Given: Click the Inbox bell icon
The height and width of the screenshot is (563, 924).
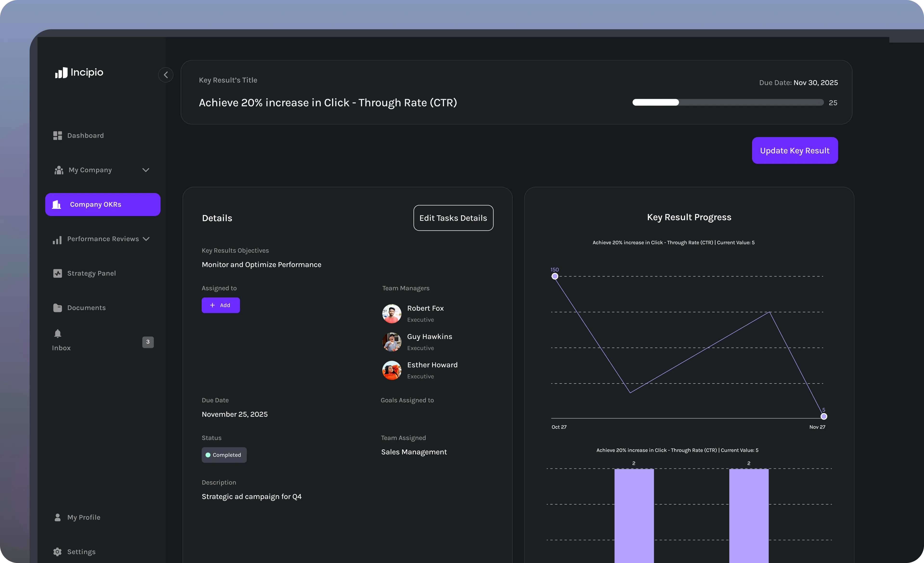Looking at the screenshot, I should click(x=57, y=333).
